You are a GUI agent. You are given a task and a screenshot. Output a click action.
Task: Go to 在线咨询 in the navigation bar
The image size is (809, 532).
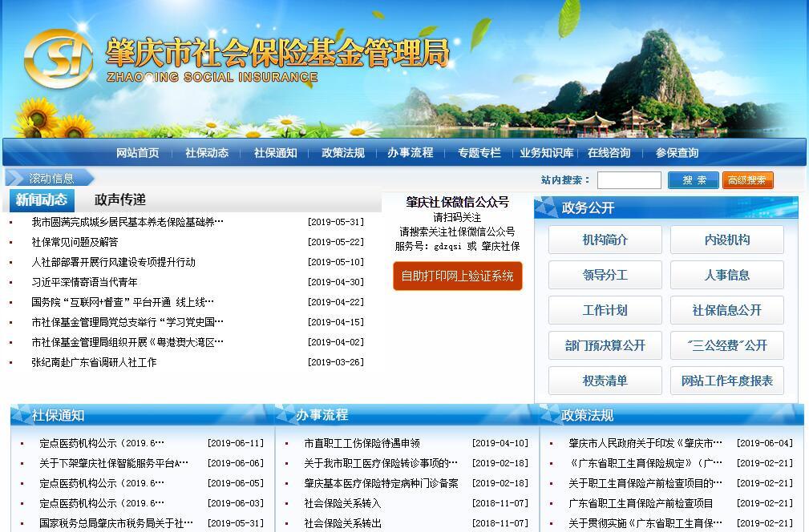coord(609,153)
